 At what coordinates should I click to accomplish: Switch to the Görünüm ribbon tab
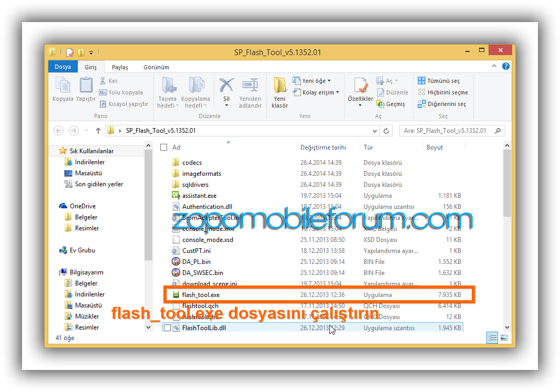[157, 67]
